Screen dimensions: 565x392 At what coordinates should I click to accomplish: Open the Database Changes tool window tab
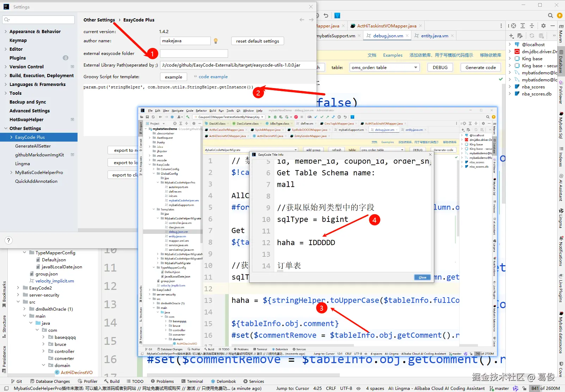(x=50, y=381)
